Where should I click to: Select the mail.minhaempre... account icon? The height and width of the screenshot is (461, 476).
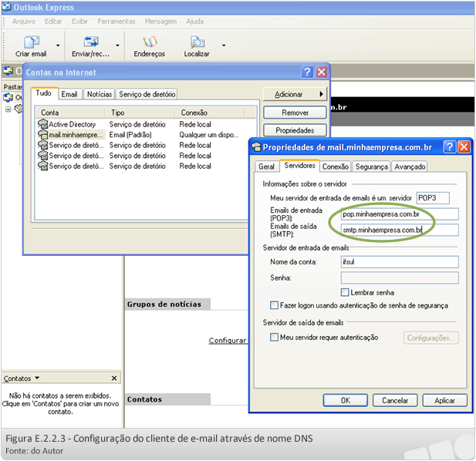pos(42,134)
